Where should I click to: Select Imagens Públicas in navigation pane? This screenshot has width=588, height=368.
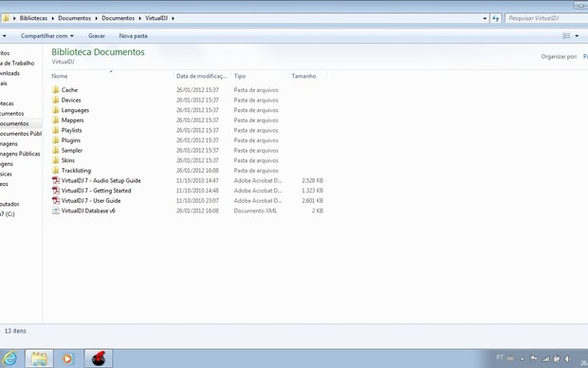[x=20, y=154]
